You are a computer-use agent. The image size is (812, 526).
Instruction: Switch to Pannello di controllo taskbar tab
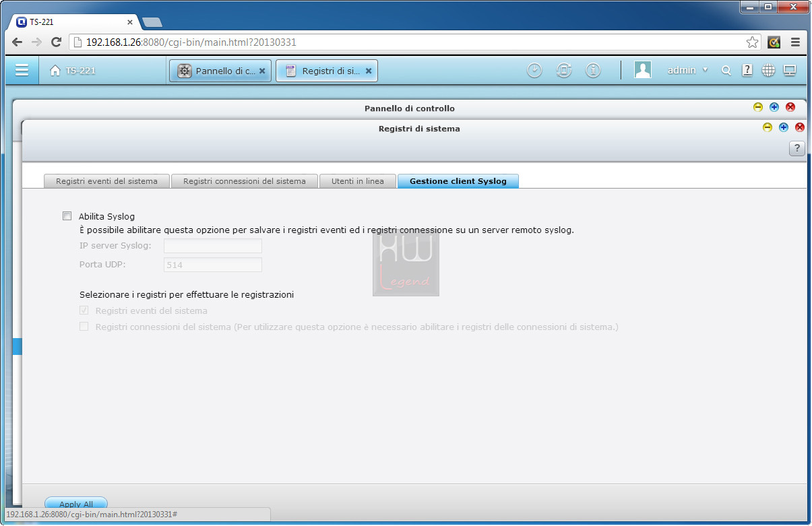[x=220, y=71]
